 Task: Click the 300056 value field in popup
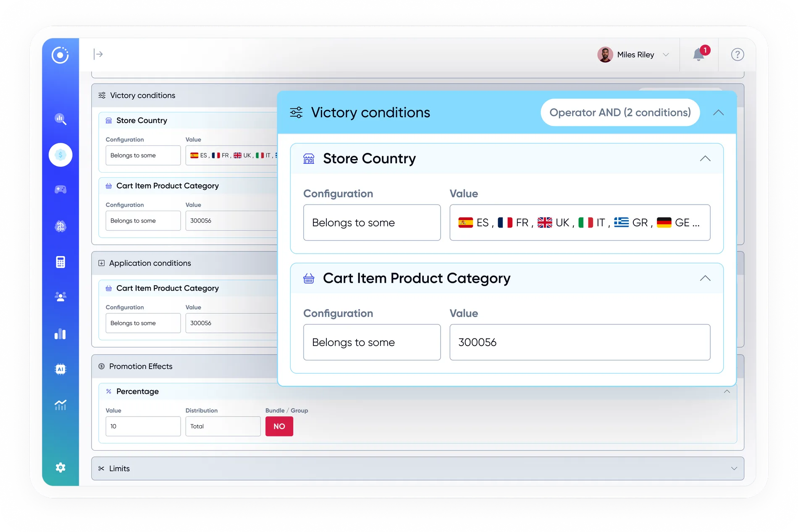580,342
